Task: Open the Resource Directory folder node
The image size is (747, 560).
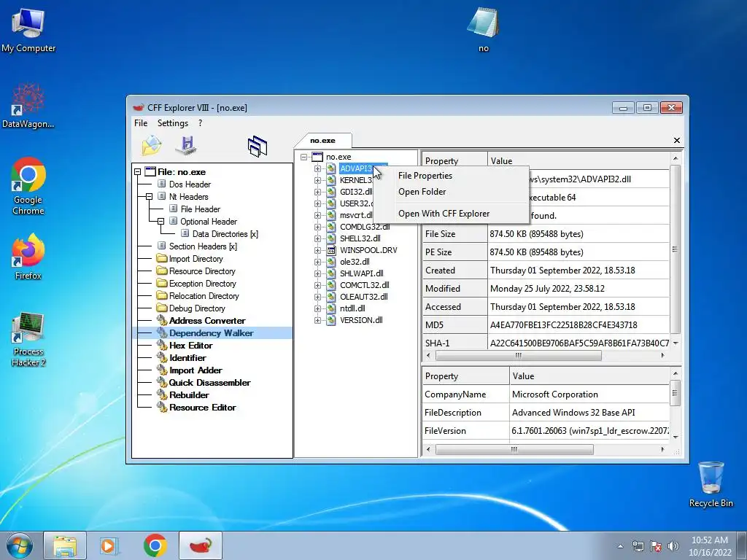Action: coord(202,271)
